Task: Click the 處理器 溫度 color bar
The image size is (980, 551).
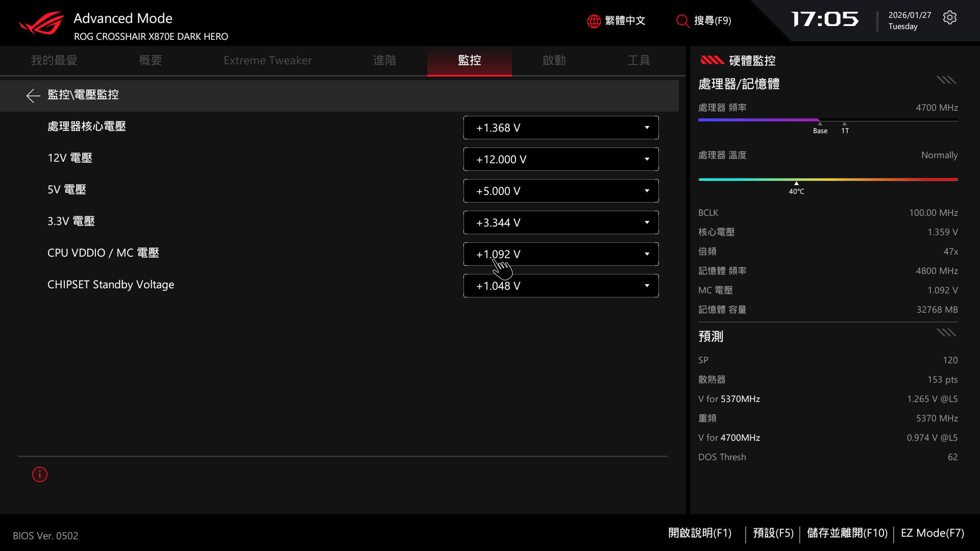Action: 827,180
